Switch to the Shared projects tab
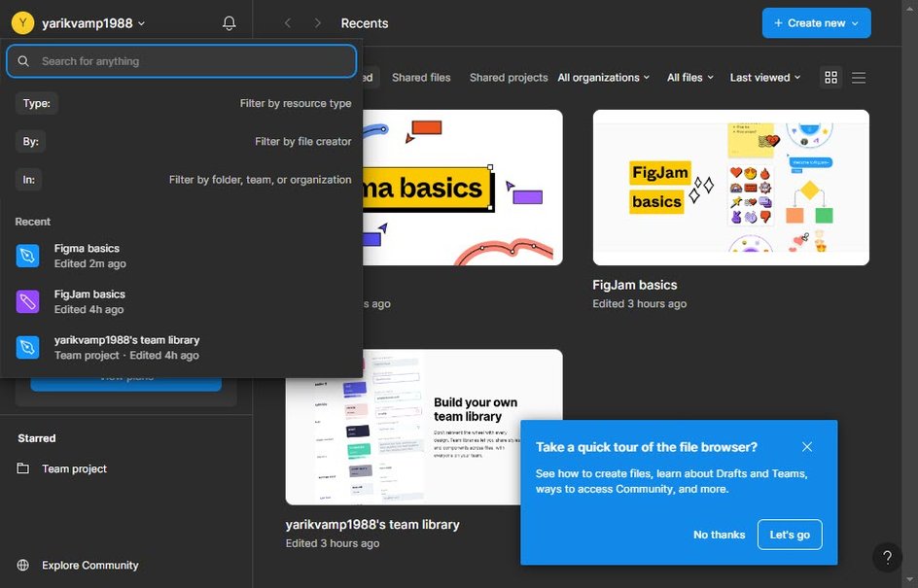Image resolution: width=918 pixels, height=588 pixels. point(509,77)
